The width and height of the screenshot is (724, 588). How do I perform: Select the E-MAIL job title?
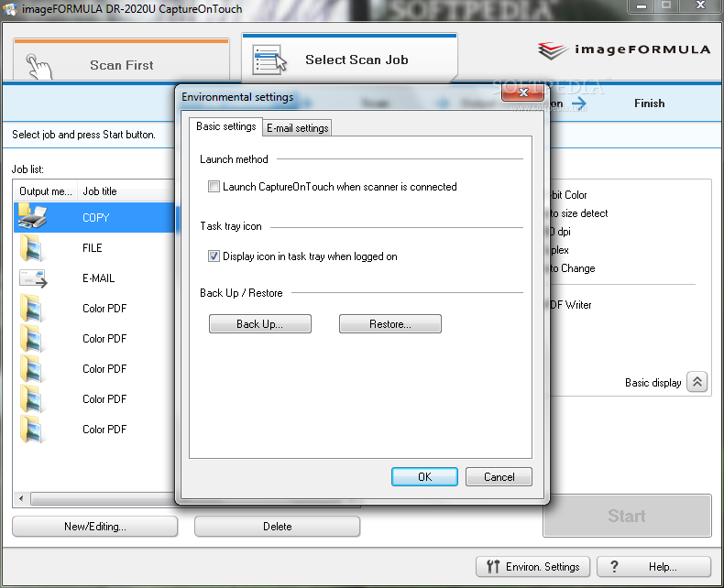click(x=98, y=278)
